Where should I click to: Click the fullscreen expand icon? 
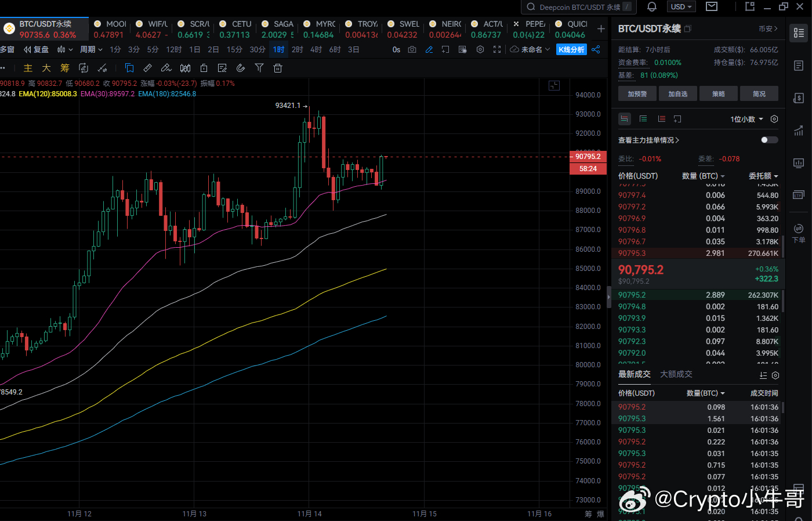coord(497,50)
